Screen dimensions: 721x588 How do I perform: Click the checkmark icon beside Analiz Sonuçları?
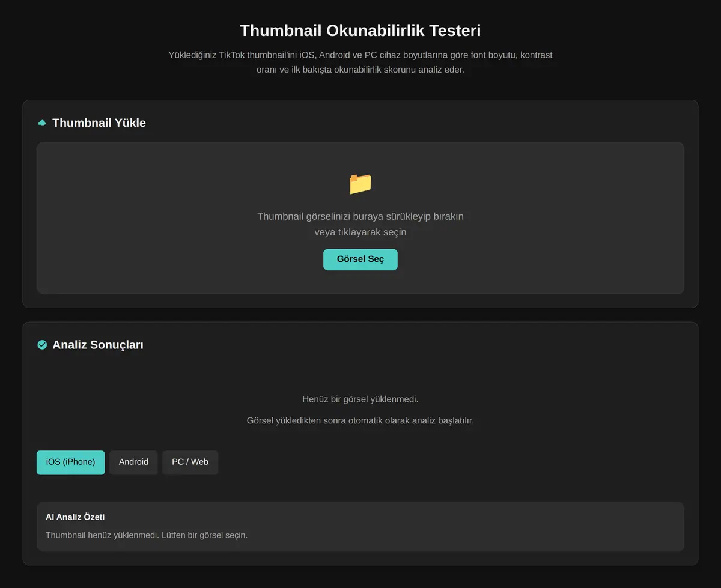[42, 345]
